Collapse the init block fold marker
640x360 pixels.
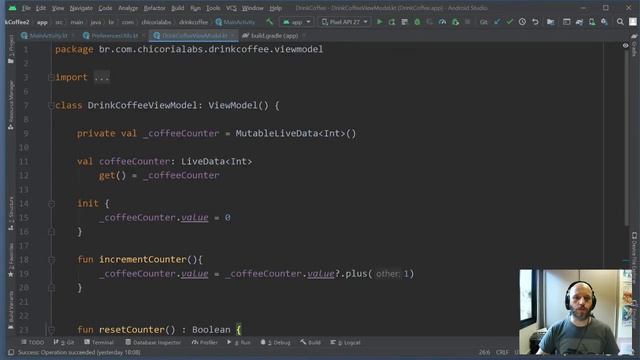click(51, 204)
